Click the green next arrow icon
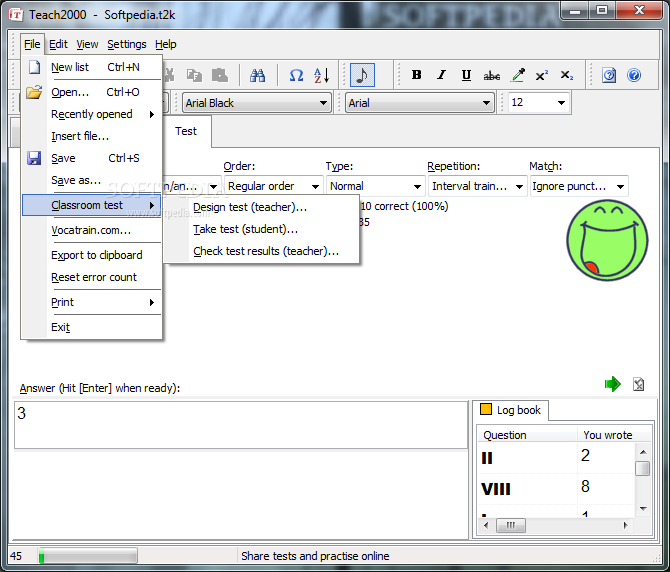 [612, 384]
